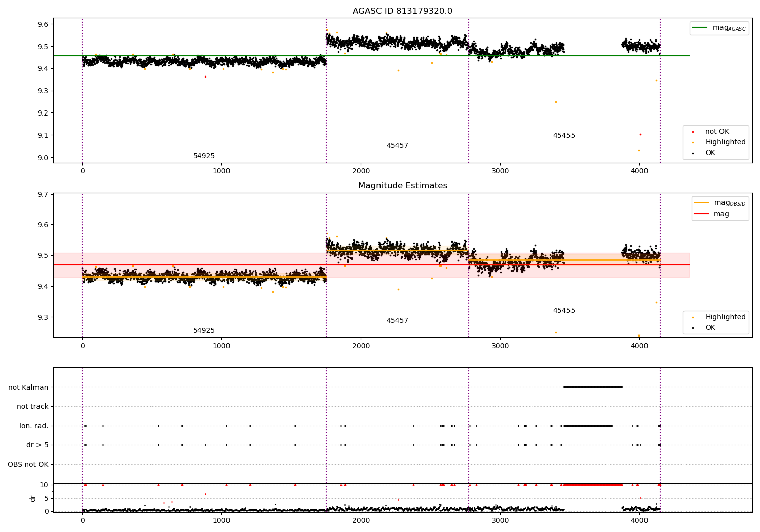The height and width of the screenshot is (532, 760).
Task: Click 'not OK' in the top plot legend
Action: (717, 132)
